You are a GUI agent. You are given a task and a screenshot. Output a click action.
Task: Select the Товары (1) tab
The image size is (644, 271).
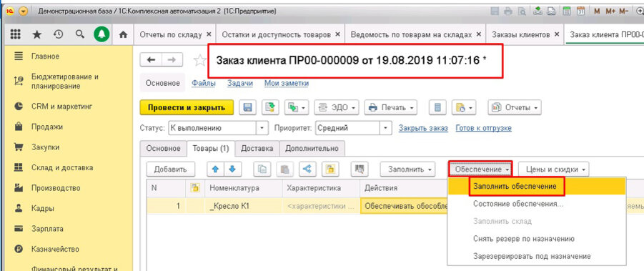[211, 148]
